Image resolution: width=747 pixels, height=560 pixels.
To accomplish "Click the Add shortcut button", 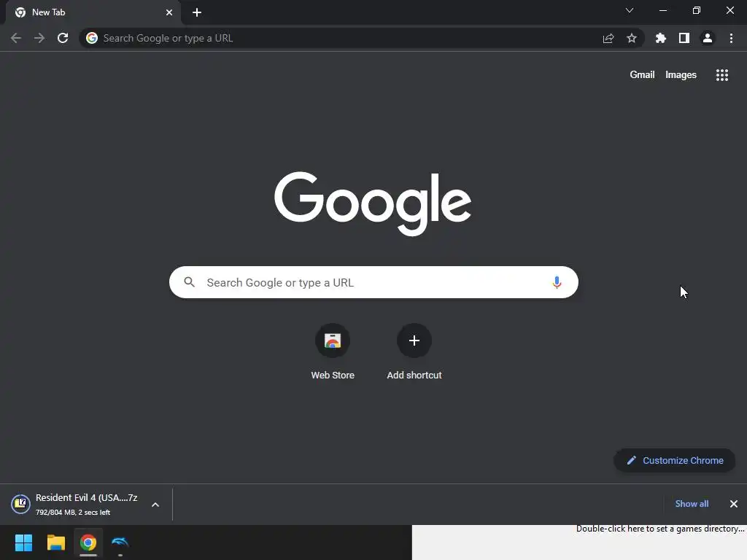I will 414,352.
